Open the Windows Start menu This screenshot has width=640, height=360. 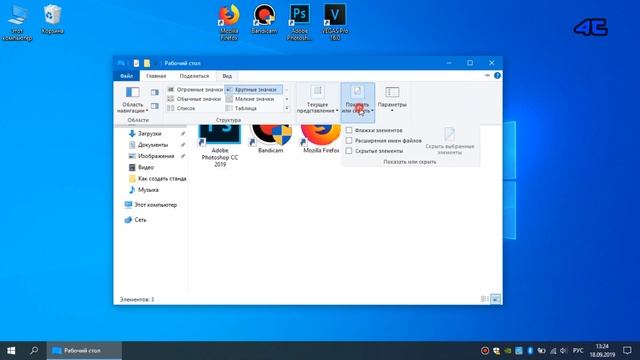pyautogui.click(x=11, y=351)
